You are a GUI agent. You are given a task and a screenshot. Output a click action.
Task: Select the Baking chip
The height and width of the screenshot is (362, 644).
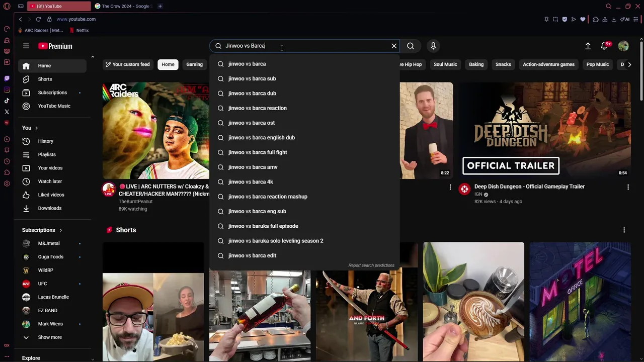coord(476,64)
